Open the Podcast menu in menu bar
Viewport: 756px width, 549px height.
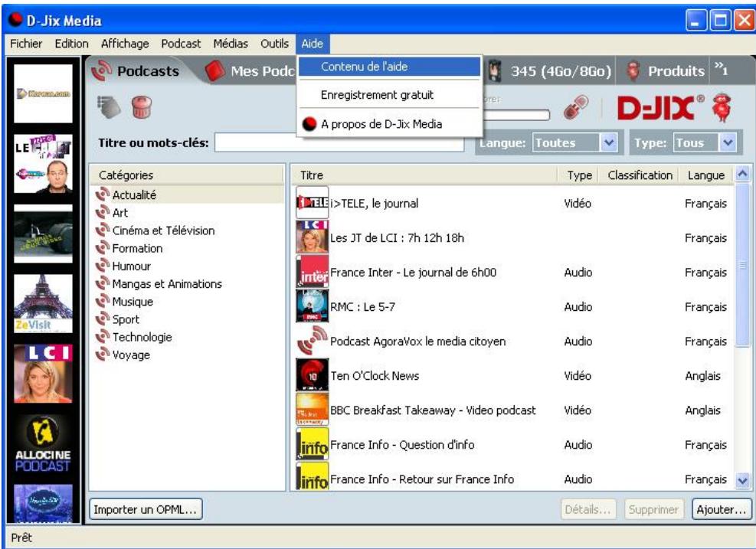[181, 44]
